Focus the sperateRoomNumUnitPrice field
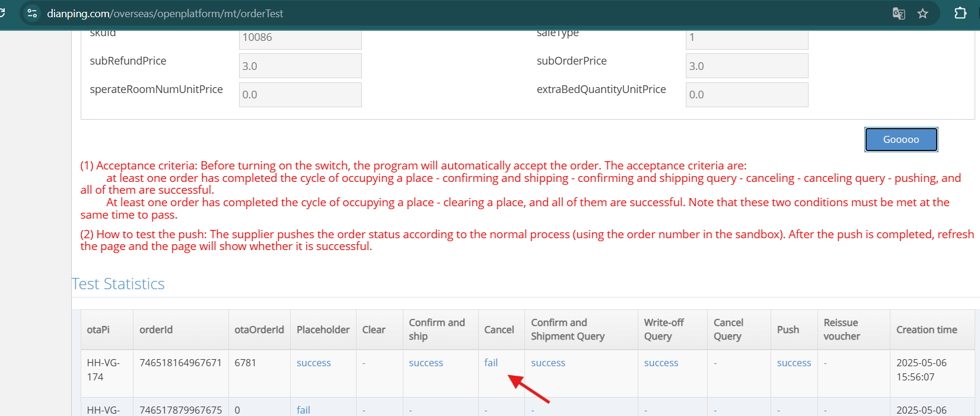 point(300,95)
